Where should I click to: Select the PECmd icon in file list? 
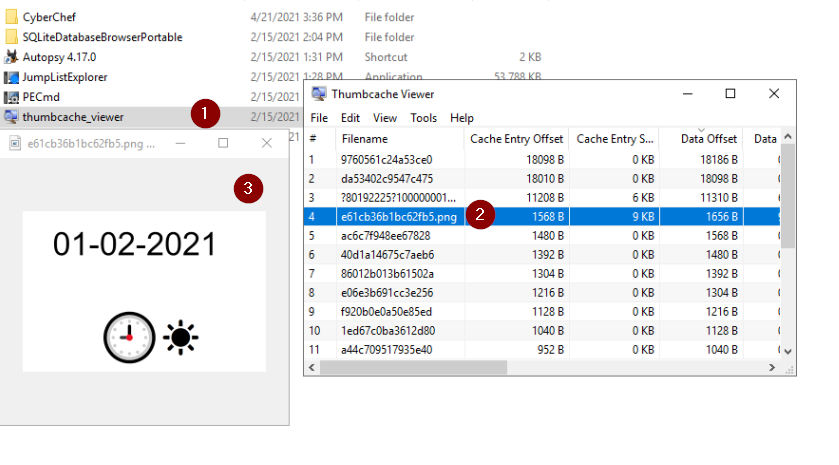coord(12,97)
